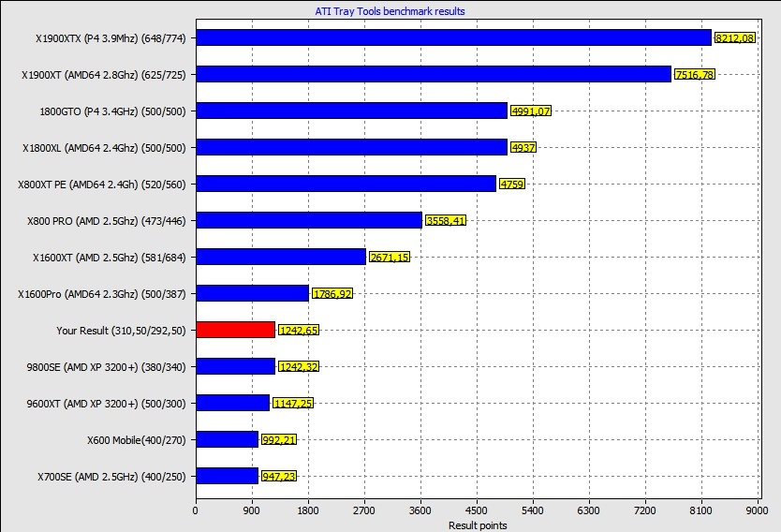Click the 2700 axis tick label

[x=364, y=510]
